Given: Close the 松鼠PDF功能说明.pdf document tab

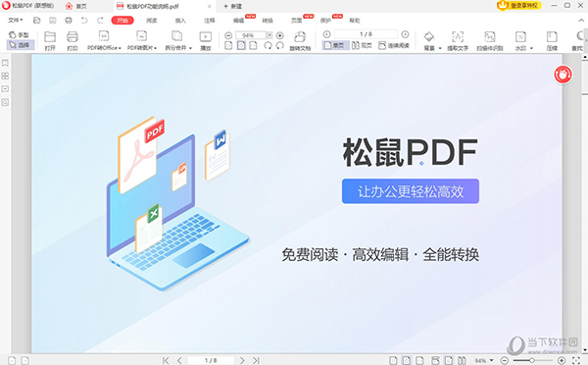Looking at the screenshot, I should tap(210, 7).
